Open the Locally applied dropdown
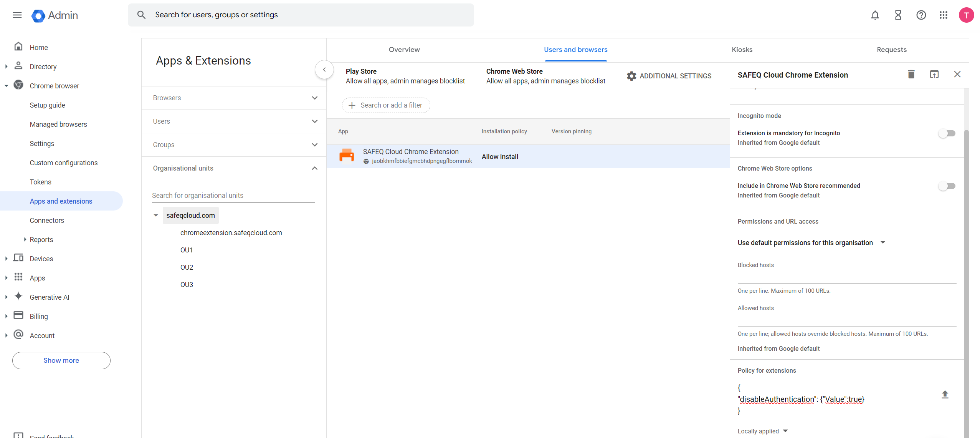 pos(762,431)
